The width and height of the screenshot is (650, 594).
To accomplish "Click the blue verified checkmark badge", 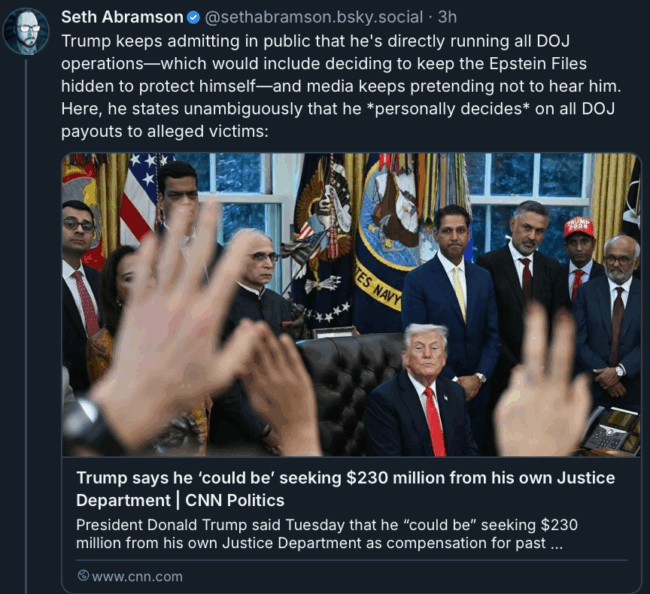I will [193, 18].
